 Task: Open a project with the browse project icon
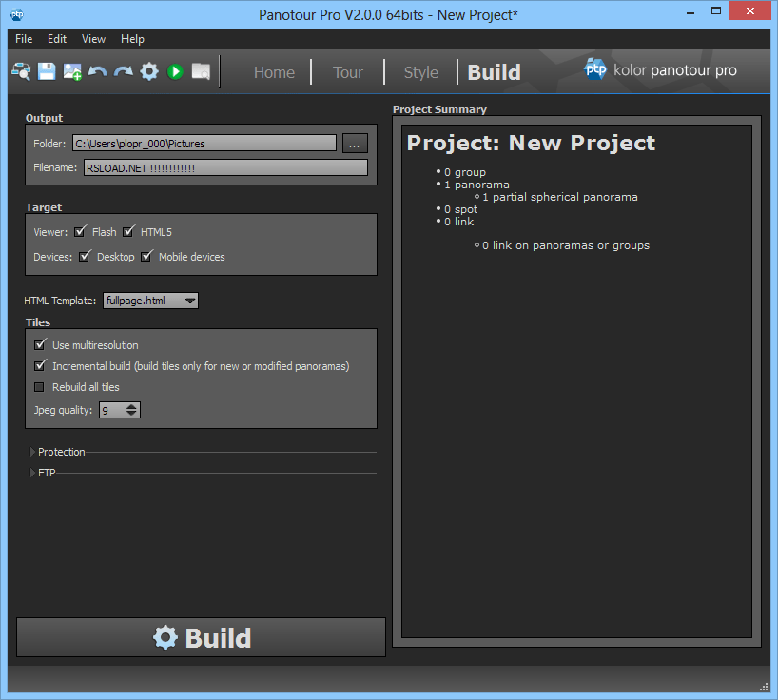click(x=21, y=71)
